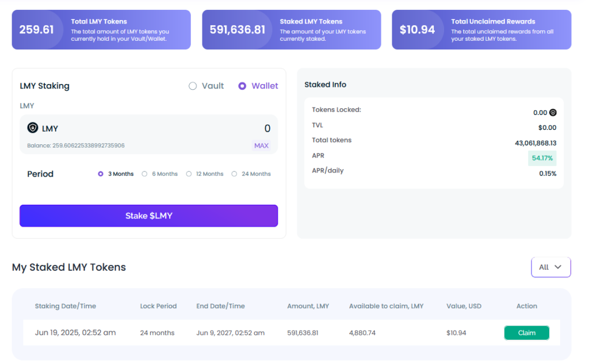Choose the 3 Months staking period
This screenshot has height=364, width=589.
point(101,174)
